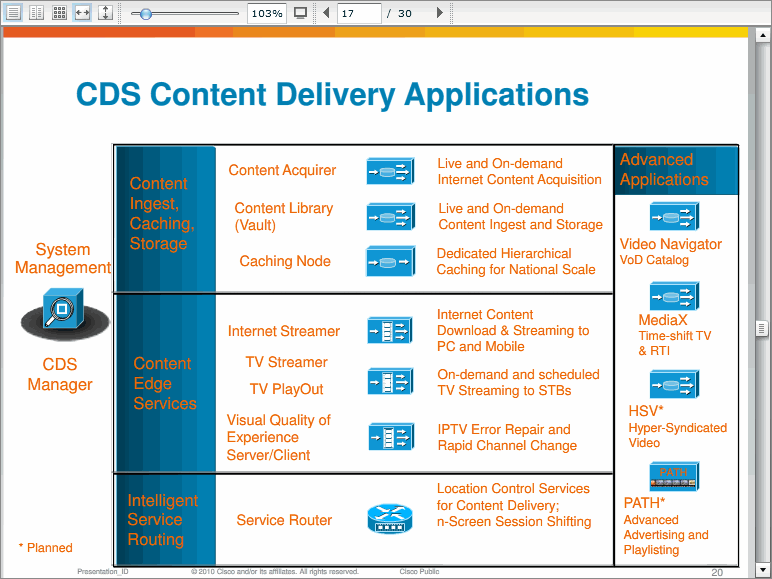The image size is (772, 579).
Task: Click the 103% zoom field
Action: coord(267,13)
